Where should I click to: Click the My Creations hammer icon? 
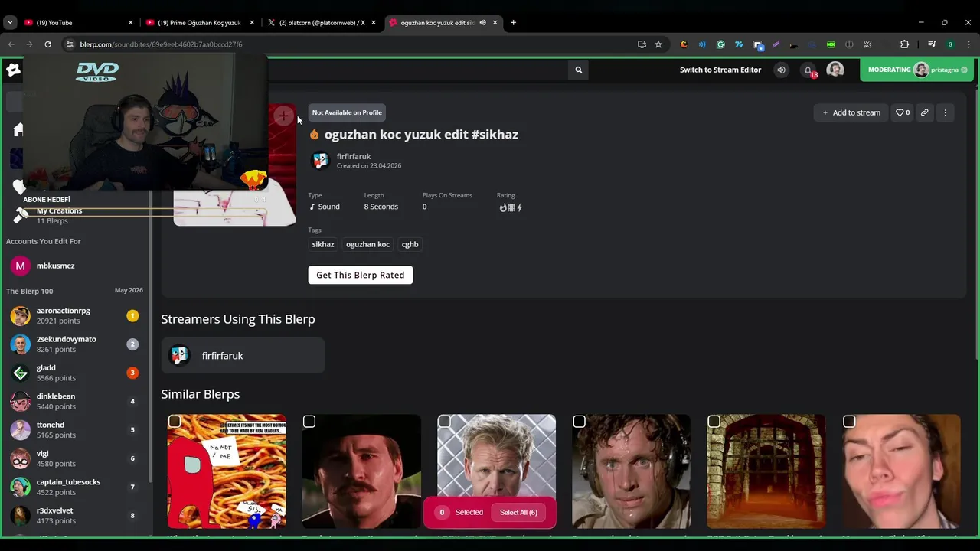tap(20, 216)
